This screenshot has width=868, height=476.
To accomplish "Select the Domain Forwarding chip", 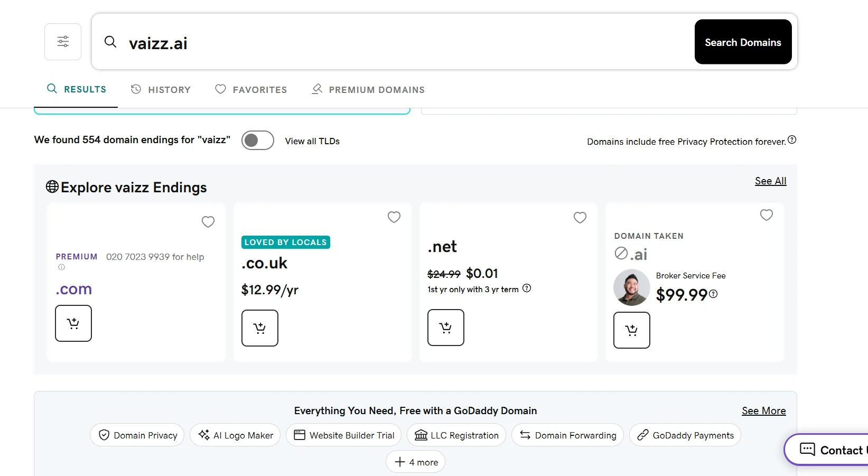I will tap(567, 435).
